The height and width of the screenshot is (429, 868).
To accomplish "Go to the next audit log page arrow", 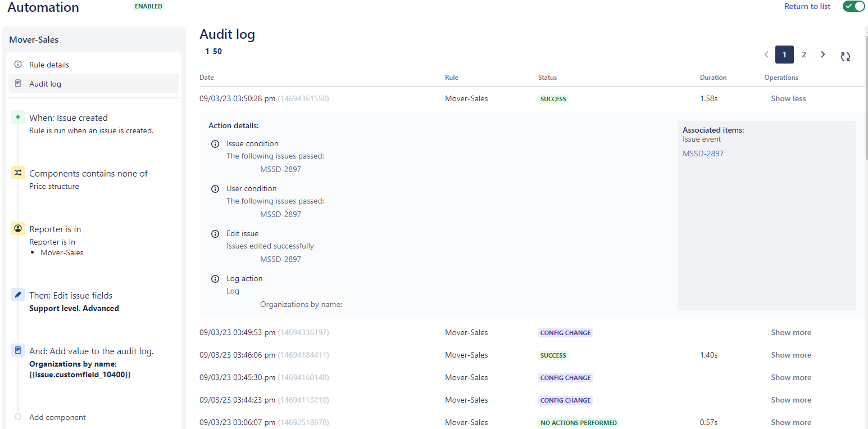I will [x=823, y=55].
